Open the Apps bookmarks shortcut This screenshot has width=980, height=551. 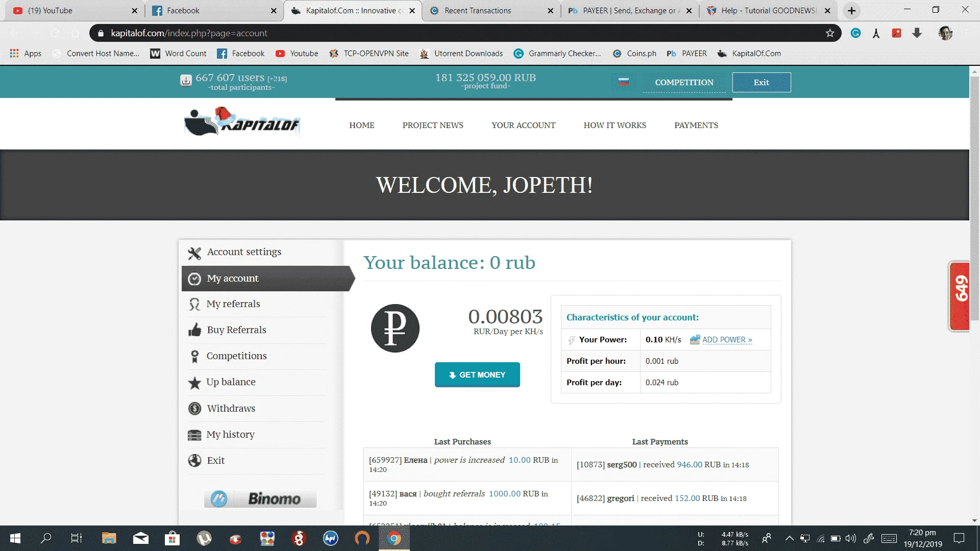[26, 54]
